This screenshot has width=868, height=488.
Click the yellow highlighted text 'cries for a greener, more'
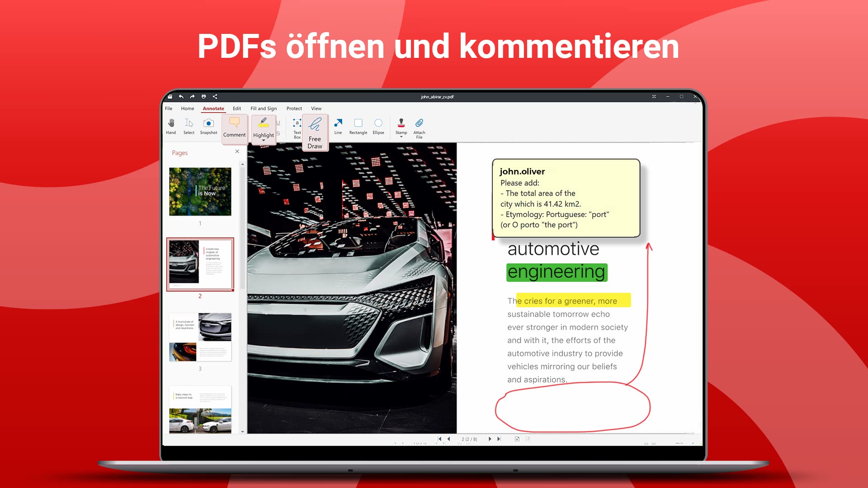pyautogui.click(x=573, y=300)
